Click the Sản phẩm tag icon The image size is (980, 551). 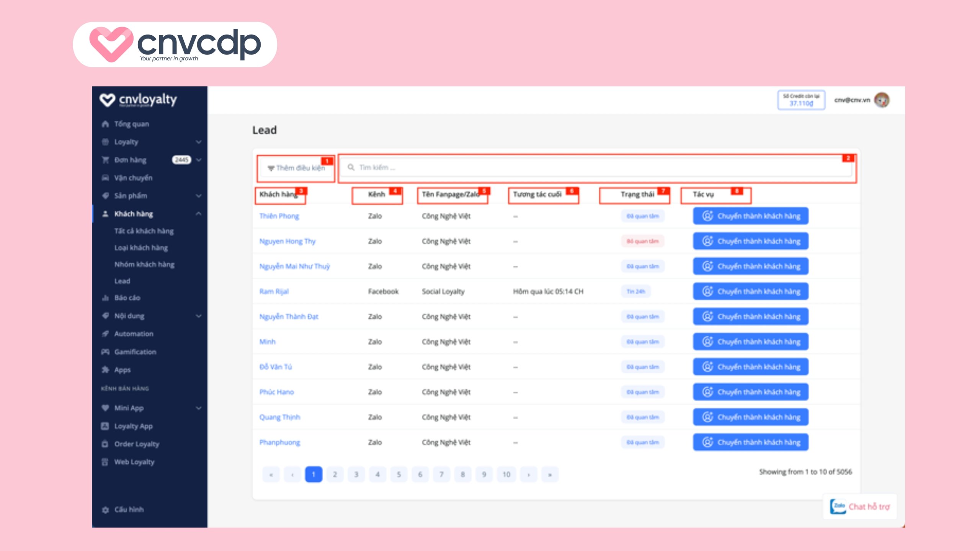105,196
